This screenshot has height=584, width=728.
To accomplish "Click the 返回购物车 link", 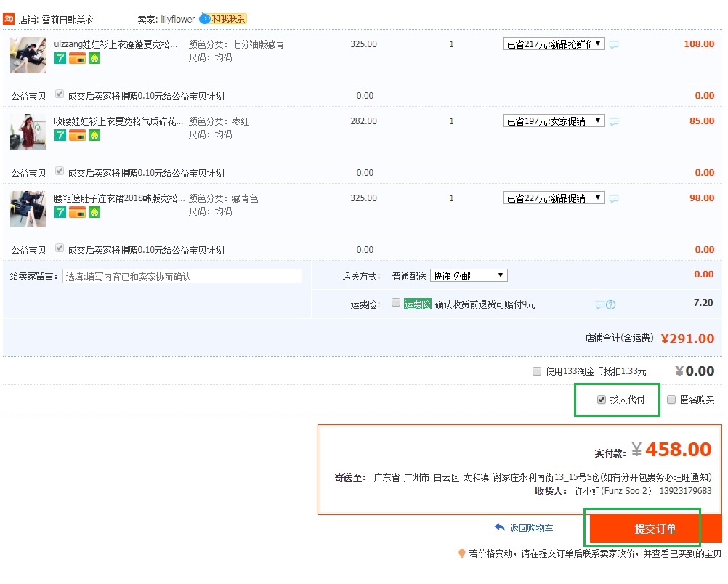I will pos(531,529).
